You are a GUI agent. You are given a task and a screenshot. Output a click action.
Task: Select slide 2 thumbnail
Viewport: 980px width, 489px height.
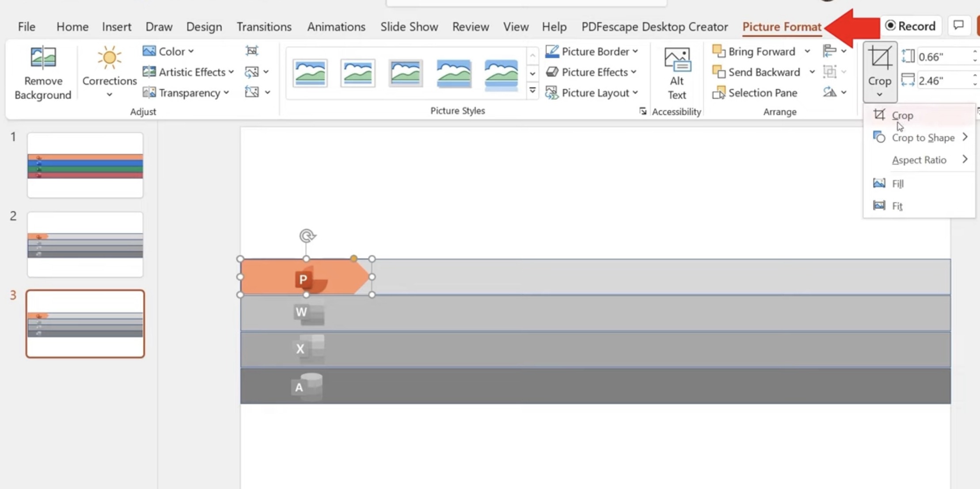(x=85, y=244)
